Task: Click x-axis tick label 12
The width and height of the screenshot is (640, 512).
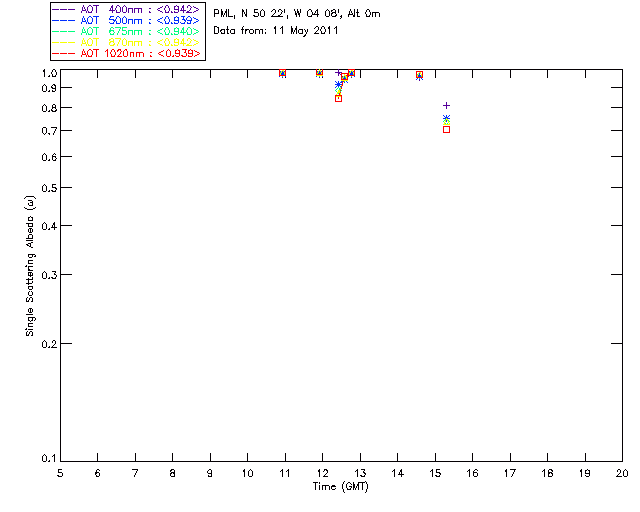Action: click(x=322, y=473)
